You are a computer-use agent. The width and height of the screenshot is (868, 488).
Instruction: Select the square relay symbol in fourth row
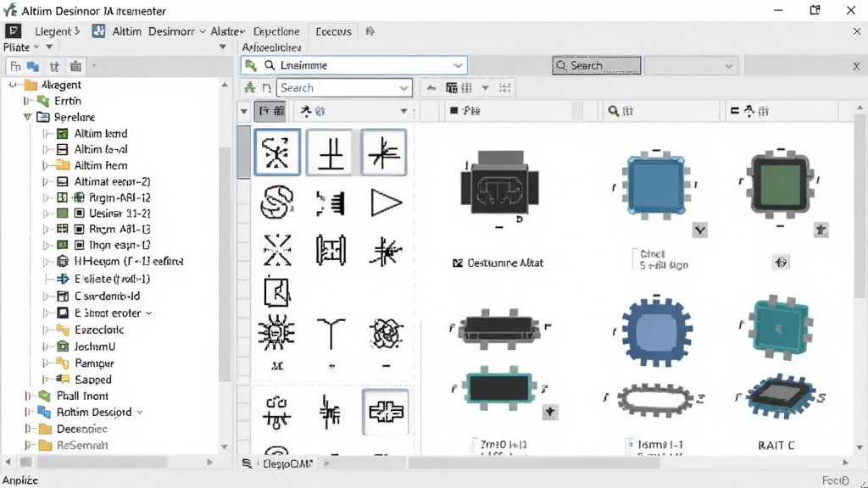(x=277, y=292)
